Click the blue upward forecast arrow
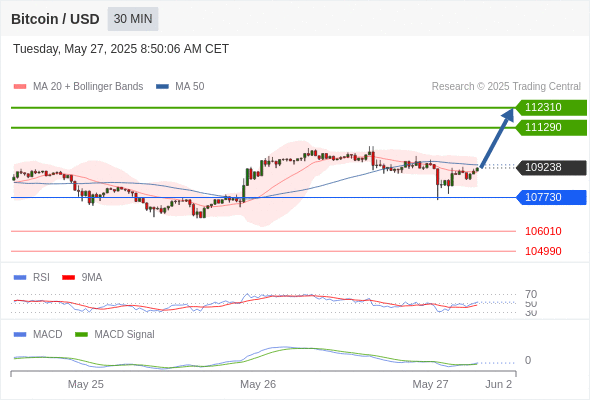Viewport: 590px width, 400px height. click(x=497, y=137)
